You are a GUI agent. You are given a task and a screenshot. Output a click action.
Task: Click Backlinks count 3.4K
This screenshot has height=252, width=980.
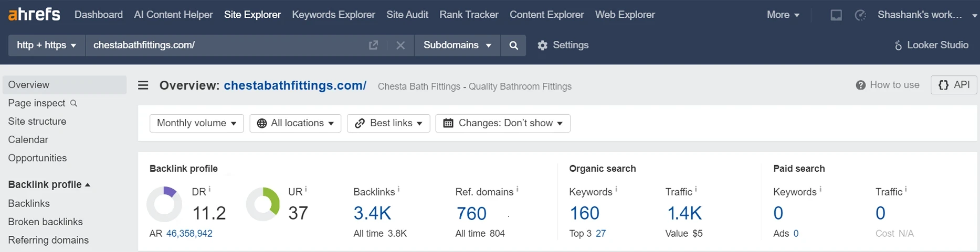click(x=372, y=213)
